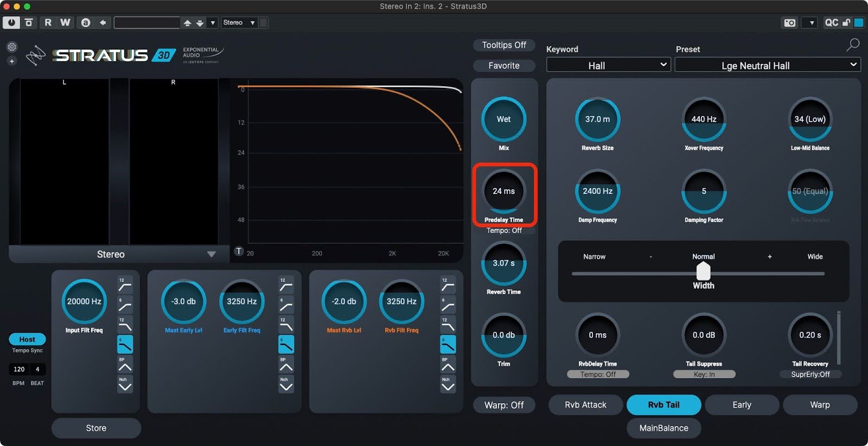
Task: Switch to Early tab
Action: point(742,405)
